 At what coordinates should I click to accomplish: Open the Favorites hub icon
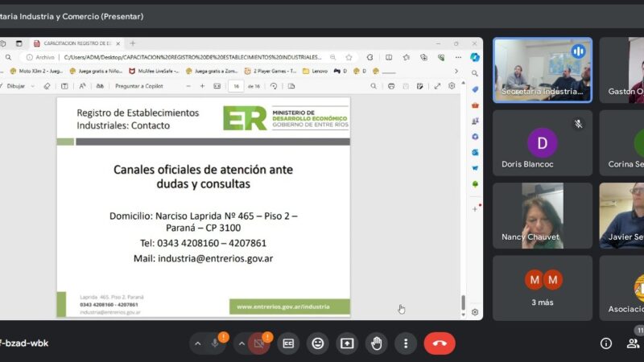pyautogui.click(x=407, y=57)
